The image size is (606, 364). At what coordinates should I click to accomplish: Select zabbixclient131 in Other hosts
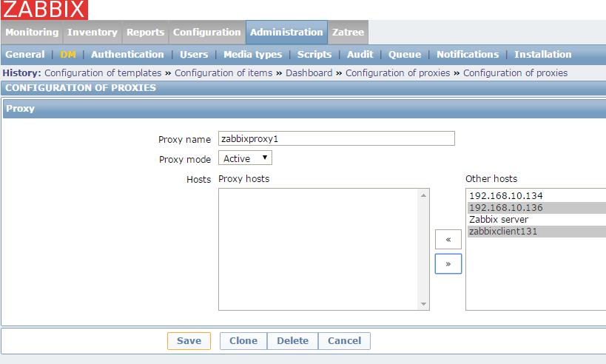536,232
